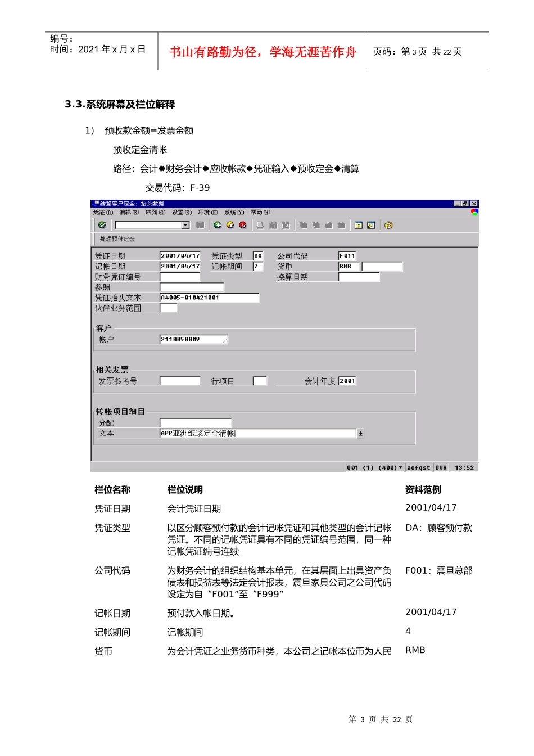Click the Save disk icon
Screen dimensions: 534x756
(x=200, y=225)
